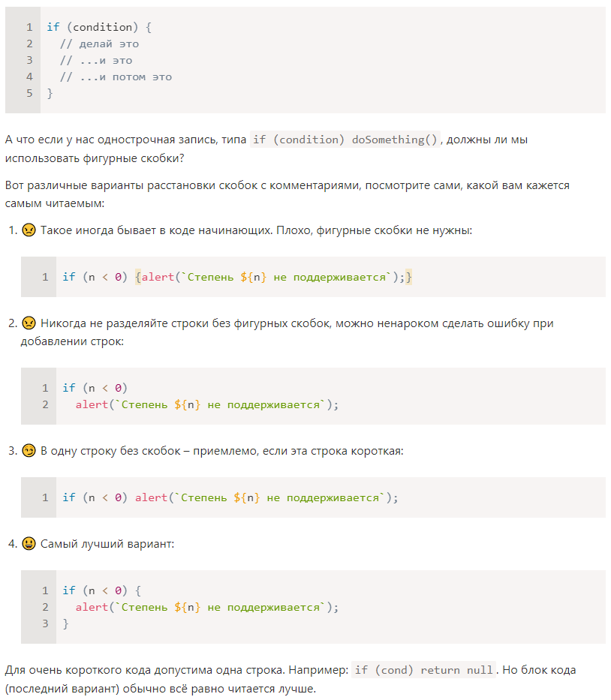Click the angry emoji in item 2

(29, 323)
